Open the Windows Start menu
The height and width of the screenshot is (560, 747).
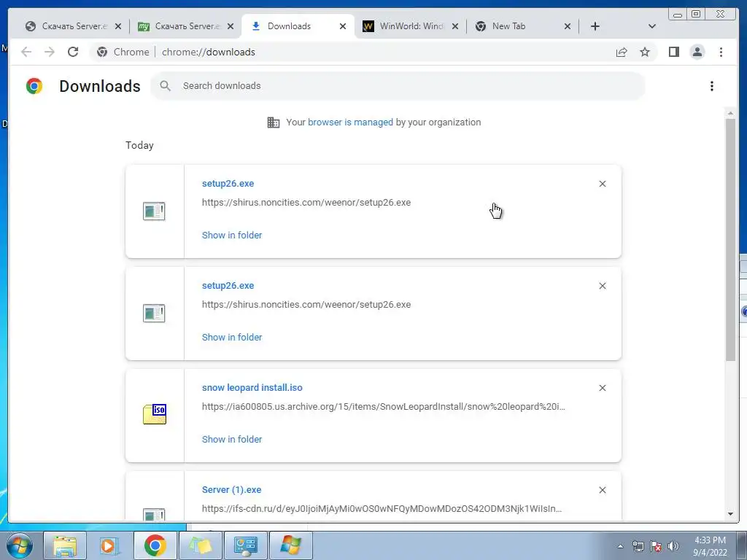tap(20, 545)
